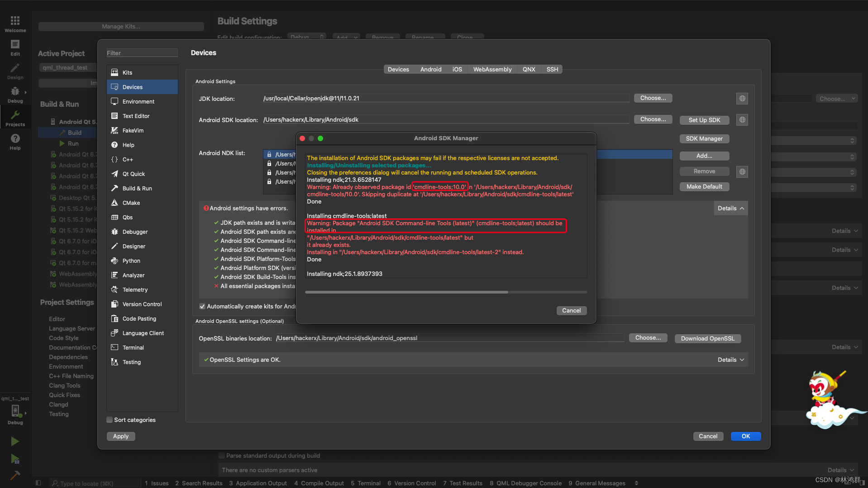This screenshot has width=868, height=488.
Task: Open Designer preferences category
Action: pyautogui.click(x=142, y=246)
